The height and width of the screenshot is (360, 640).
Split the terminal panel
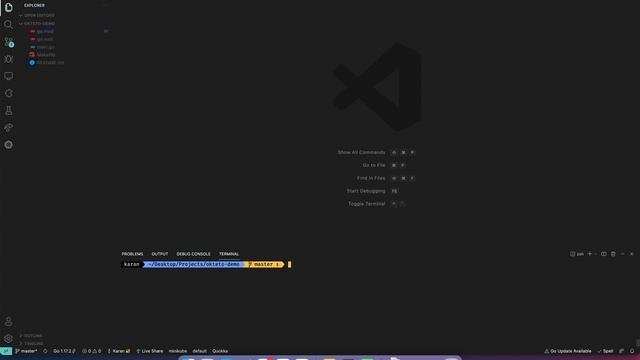click(x=604, y=254)
